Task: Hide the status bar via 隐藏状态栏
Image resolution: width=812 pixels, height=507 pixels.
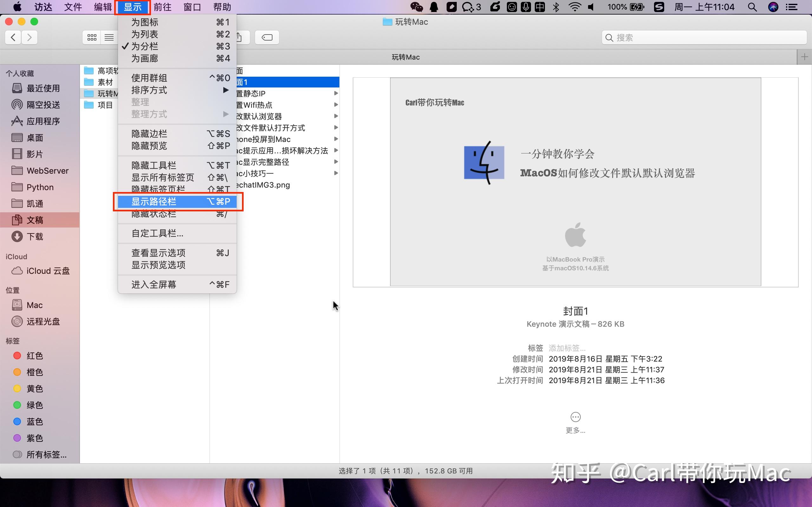Action: click(154, 214)
